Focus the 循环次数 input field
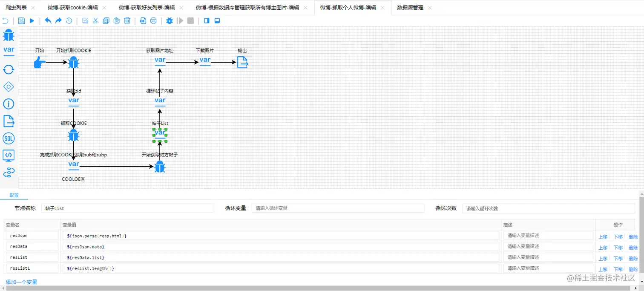Image resolution: width=644 pixels, height=291 pixels. point(549,208)
